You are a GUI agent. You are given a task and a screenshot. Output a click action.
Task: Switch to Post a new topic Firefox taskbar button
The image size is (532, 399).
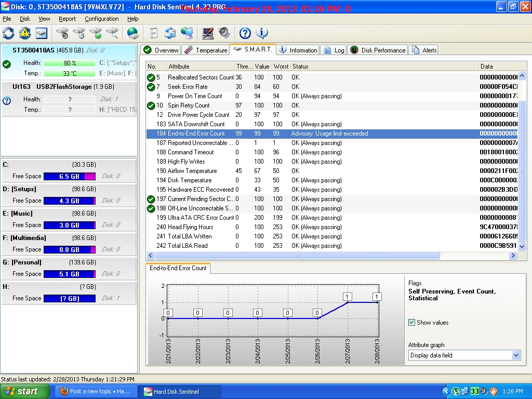[x=97, y=391]
